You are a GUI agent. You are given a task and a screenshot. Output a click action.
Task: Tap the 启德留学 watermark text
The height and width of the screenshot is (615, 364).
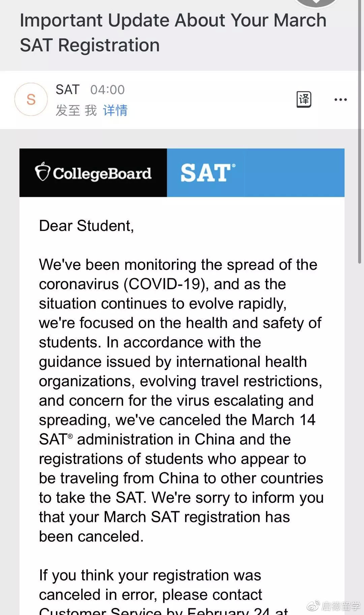pos(340,606)
